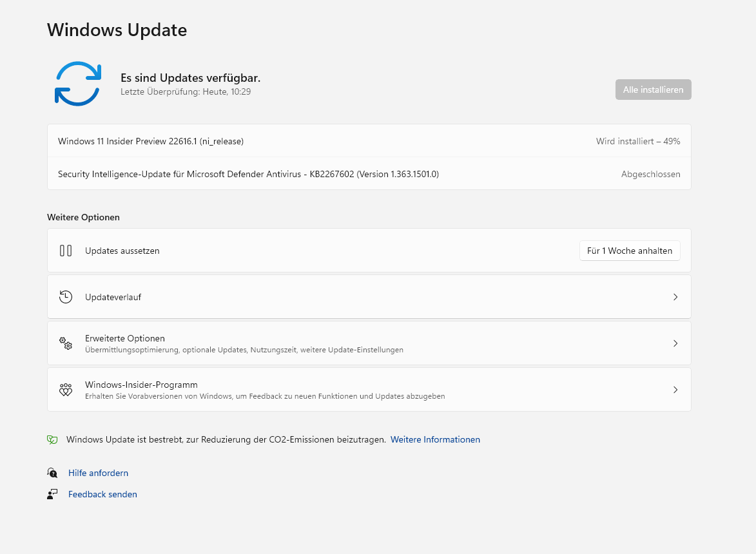Click the Feedback senden link
This screenshot has width=756, height=554.
pyautogui.click(x=102, y=494)
